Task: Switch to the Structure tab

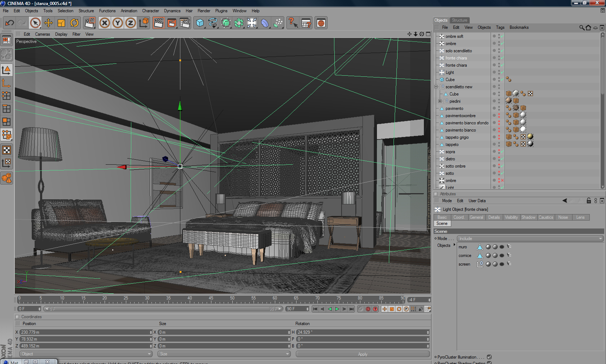Action: pos(460,20)
